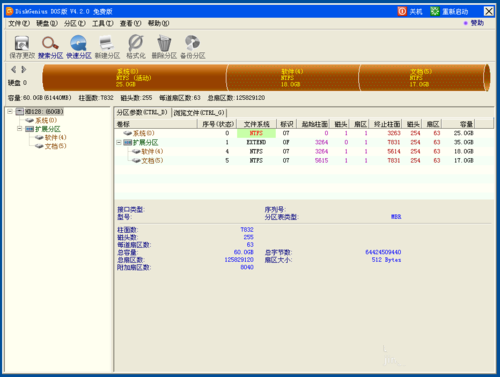Click the 软件(D) row drive icon in table
500x377 pixels.
coord(136,151)
